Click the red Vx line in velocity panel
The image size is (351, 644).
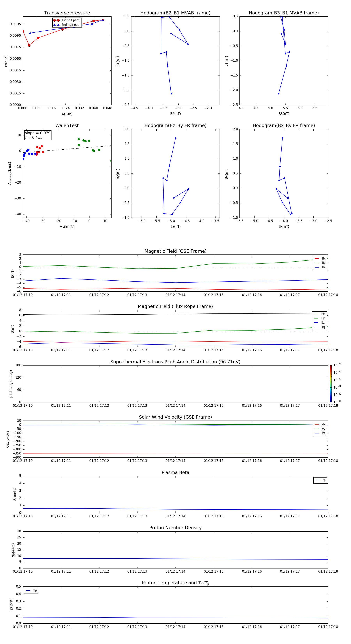(175, 454)
